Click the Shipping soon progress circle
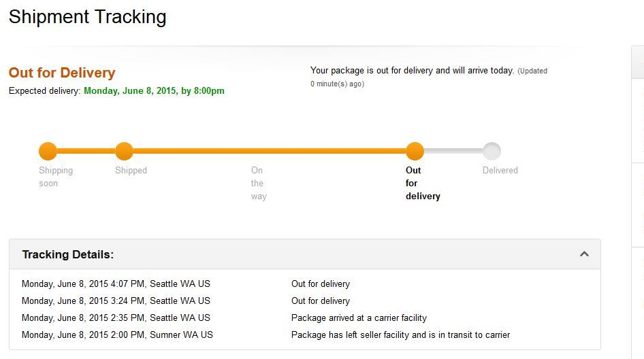The width and height of the screenshot is (644, 359). click(48, 151)
